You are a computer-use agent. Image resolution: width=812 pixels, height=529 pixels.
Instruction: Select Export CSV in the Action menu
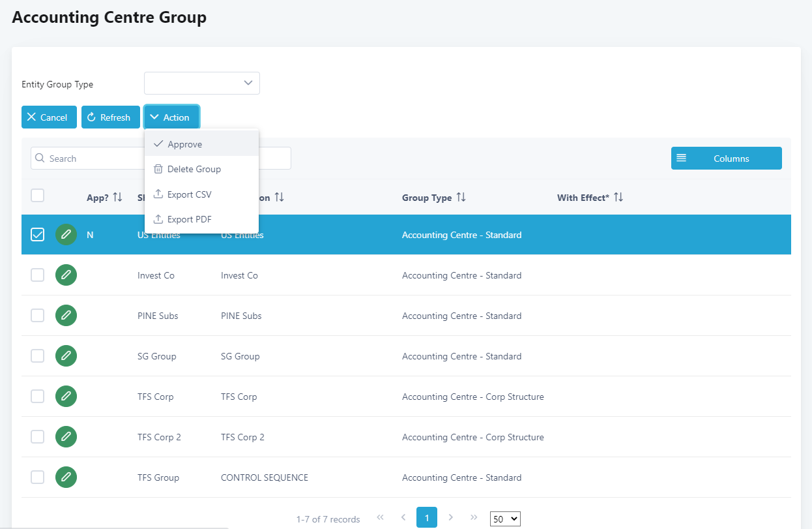click(189, 194)
